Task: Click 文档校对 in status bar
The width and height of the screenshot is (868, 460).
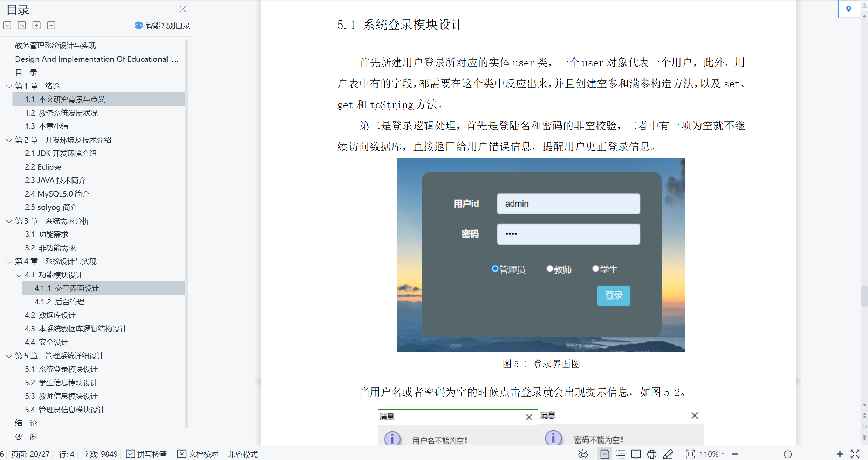Action: (198, 454)
